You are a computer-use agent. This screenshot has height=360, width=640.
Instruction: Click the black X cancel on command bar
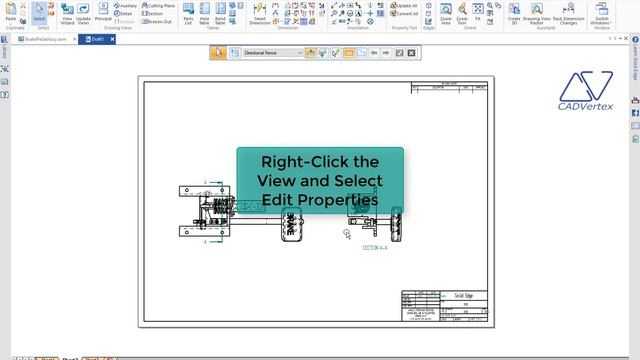point(411,53)
